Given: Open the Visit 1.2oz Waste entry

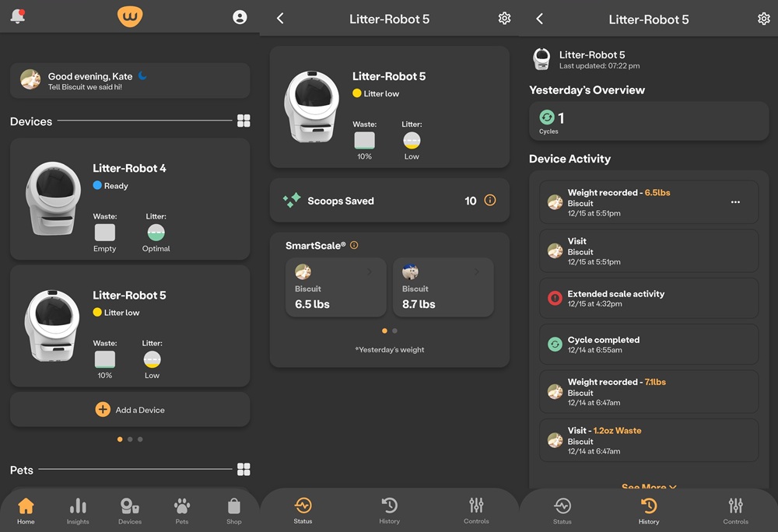Looking at the screenshot, I should 649,440.
